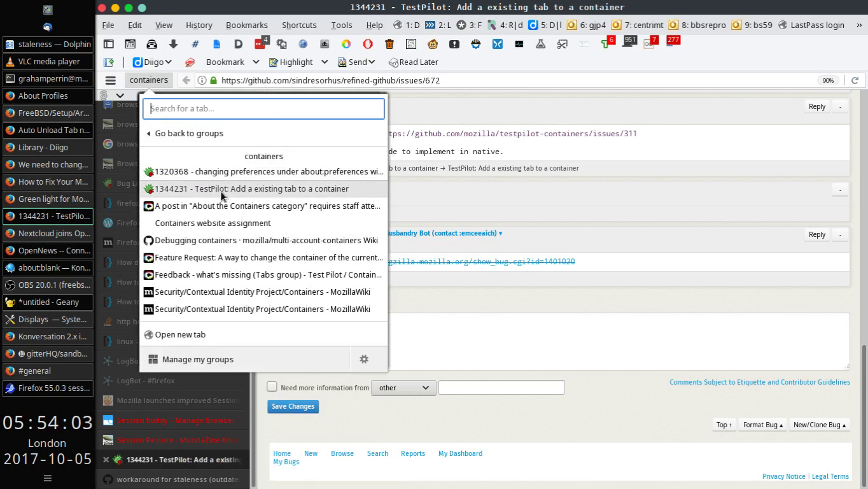This screenshot has width=868, height=489.
Task: Switch to tab 1320368 changing preferences
Action: (x=263, y=171)
